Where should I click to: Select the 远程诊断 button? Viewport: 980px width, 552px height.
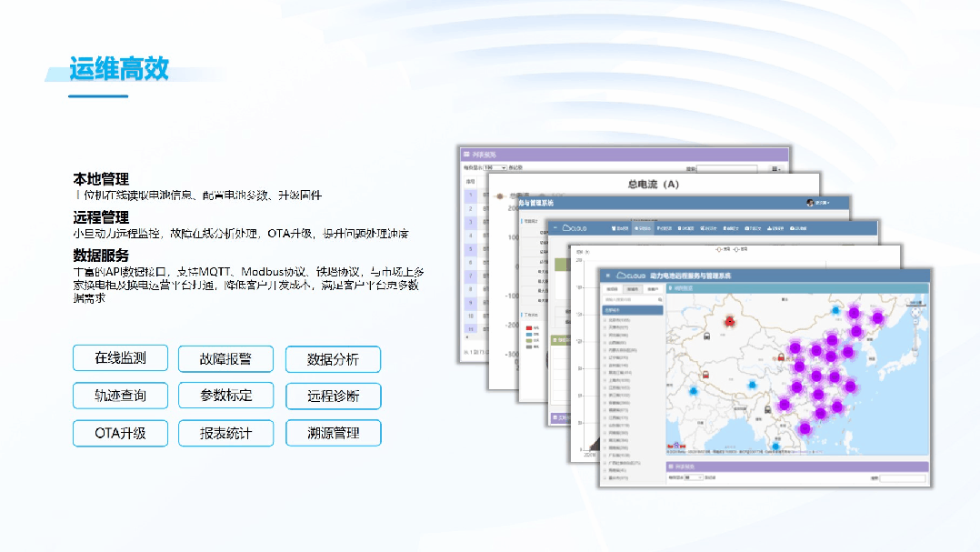333,396
